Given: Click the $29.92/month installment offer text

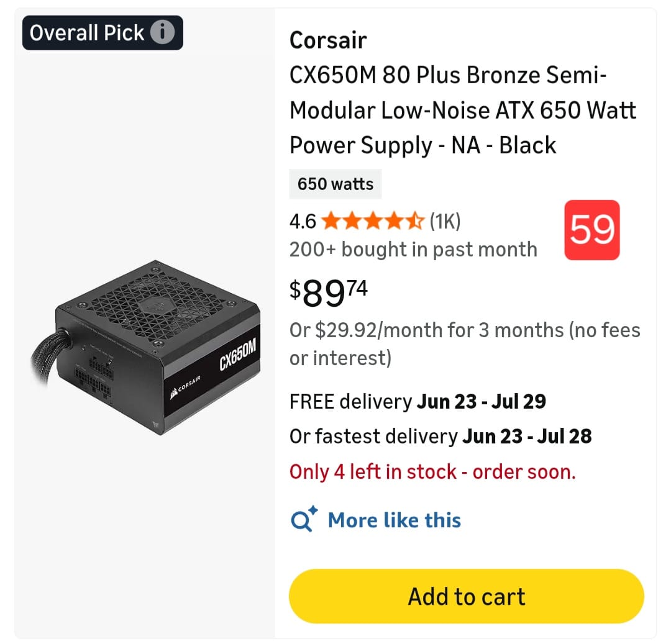Looking at the screenshot, I should pyautogui.click(x=464, y=343).
